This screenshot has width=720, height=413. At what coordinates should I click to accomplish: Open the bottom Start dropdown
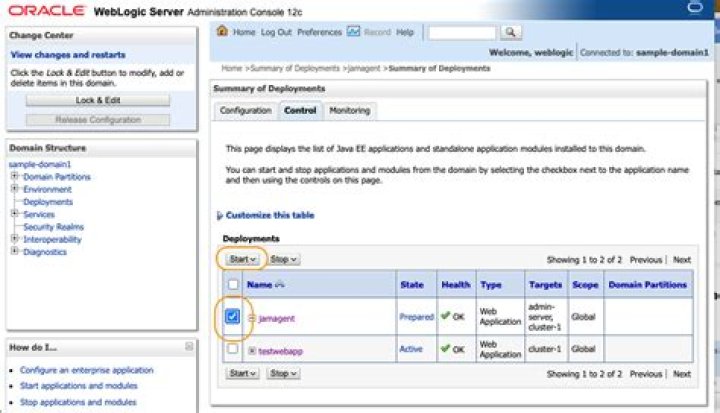pyautogui.click(x=242, y=373)
